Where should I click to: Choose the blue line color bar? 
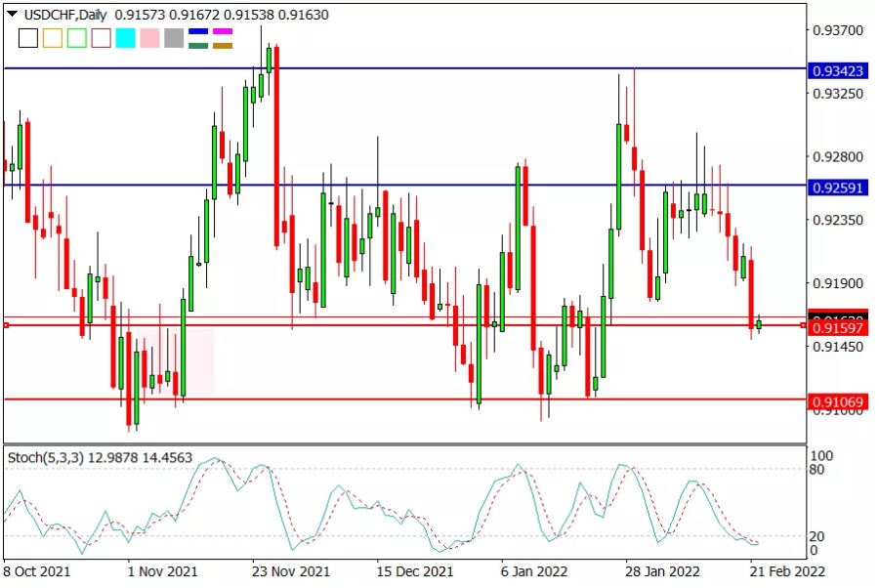(x=198, y=32)
